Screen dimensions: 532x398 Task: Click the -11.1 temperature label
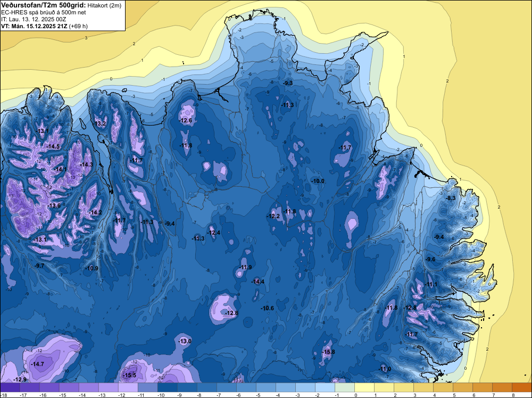pyautogui.click(x=430, y=284)
